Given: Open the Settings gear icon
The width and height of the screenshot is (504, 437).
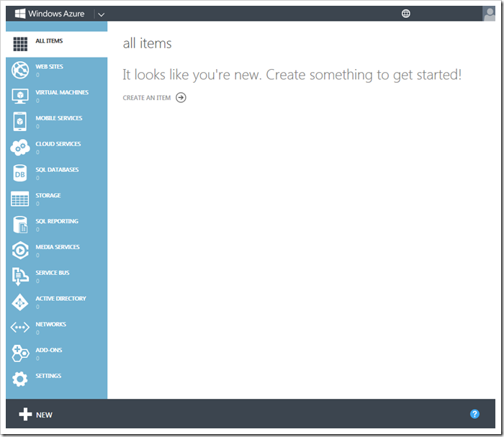Looking at the screenshot, I should pyautogui.click(x=20, y=379).
